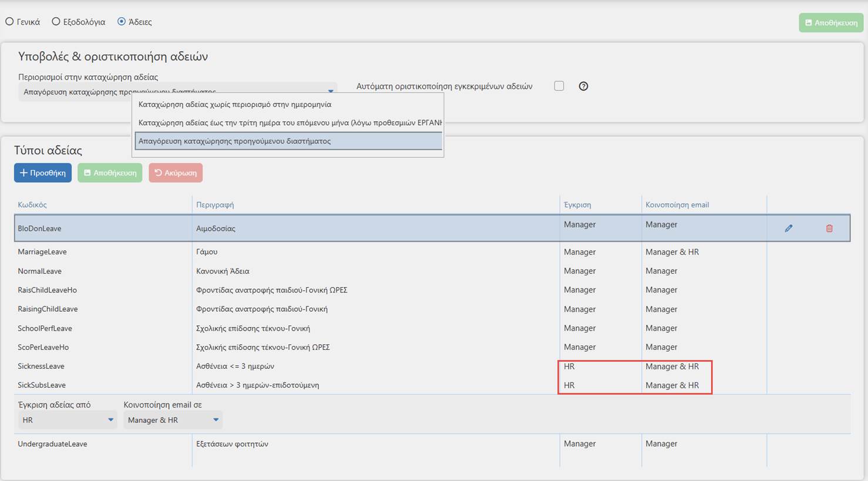The image size is (868, 481).
Task: Select the MarriageLeave row
Action: coord(432,251)
